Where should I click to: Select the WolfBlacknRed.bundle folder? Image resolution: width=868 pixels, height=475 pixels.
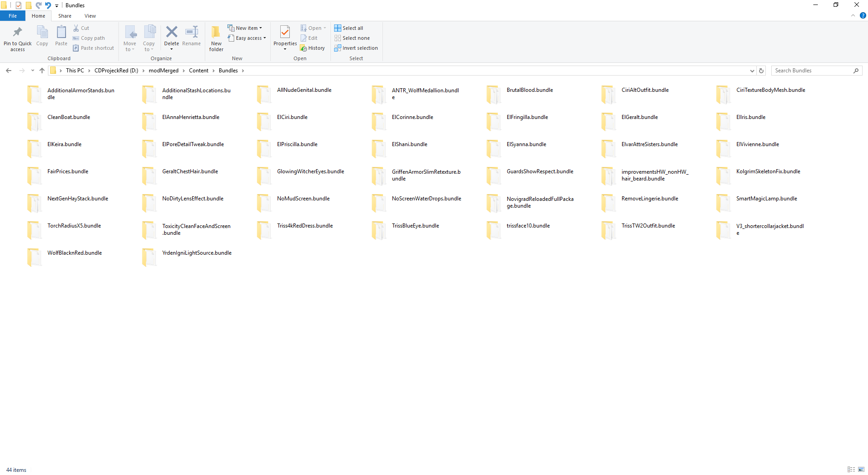click(75, 253)
